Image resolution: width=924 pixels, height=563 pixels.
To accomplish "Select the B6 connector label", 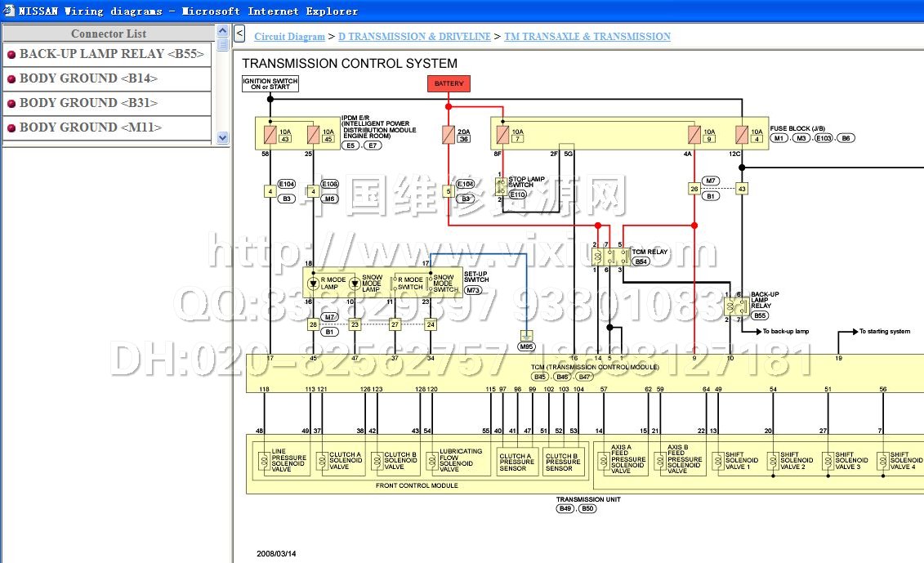I will pos(846,138).
